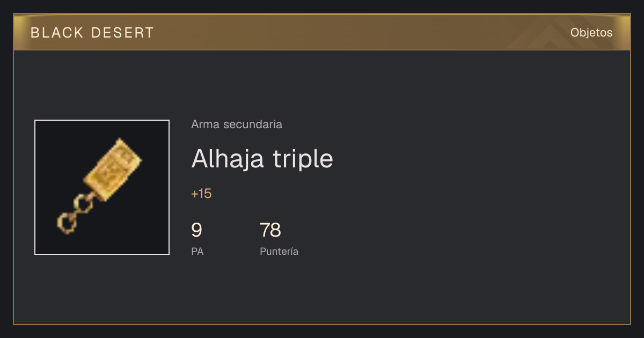Select the Arma secundaria category label
Viewport: 644px width, 338px height.
237,124
